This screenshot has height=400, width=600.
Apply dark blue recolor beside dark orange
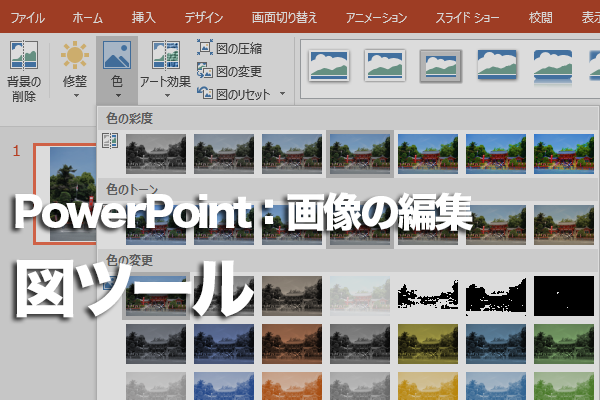pos(224,344)
